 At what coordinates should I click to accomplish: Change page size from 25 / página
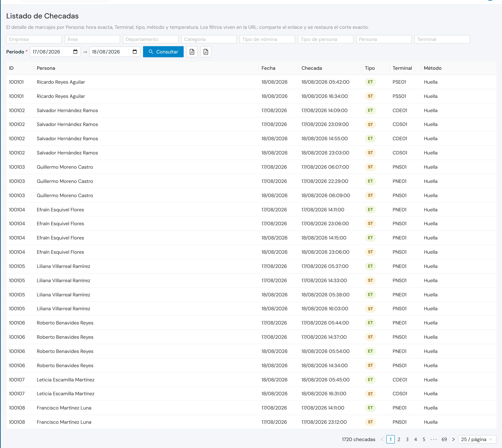click(477, 439)
